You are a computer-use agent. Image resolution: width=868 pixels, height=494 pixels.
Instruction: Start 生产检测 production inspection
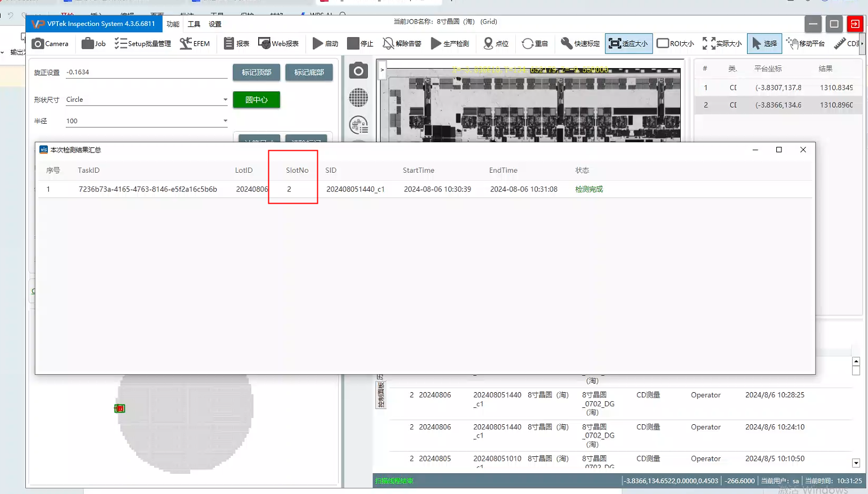click(449, 43)
